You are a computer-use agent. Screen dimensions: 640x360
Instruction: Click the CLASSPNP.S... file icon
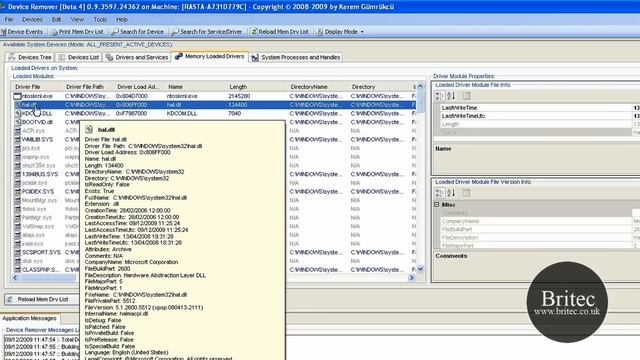[17, 270]
